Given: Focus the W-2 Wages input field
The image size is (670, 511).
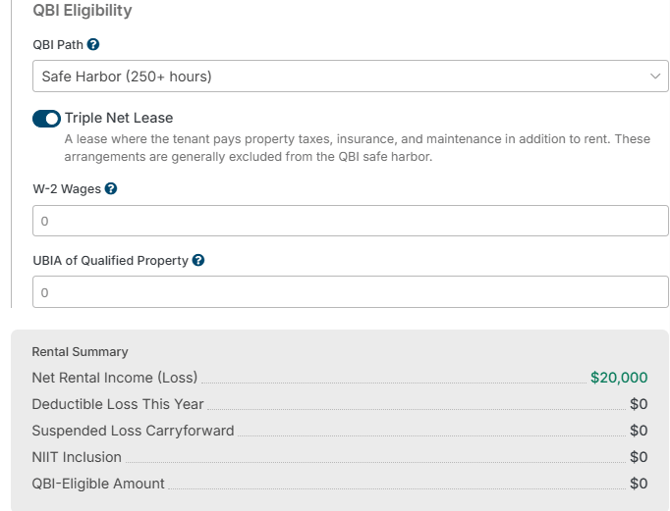Looking at the screenshot, I should tap(350, 221).
